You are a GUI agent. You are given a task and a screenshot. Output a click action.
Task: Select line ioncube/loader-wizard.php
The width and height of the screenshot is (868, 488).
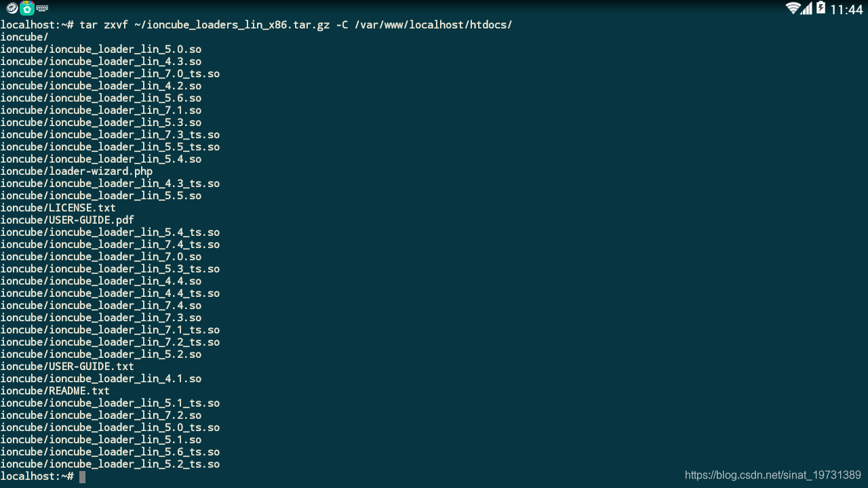click(76, 171)
